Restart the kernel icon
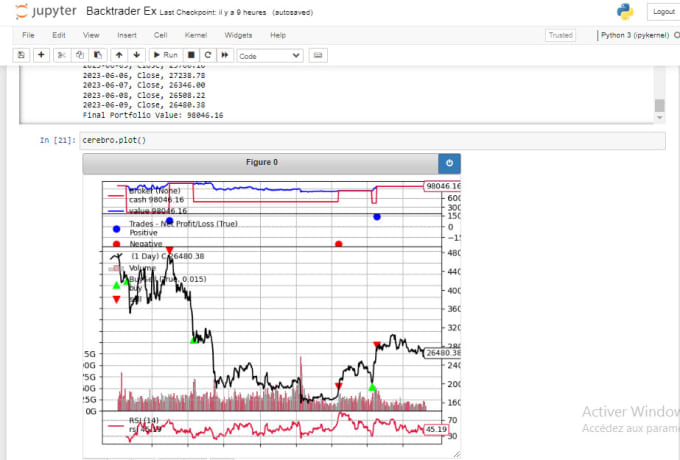The height and width of the screenshot is (460, 680). point(208,55)
